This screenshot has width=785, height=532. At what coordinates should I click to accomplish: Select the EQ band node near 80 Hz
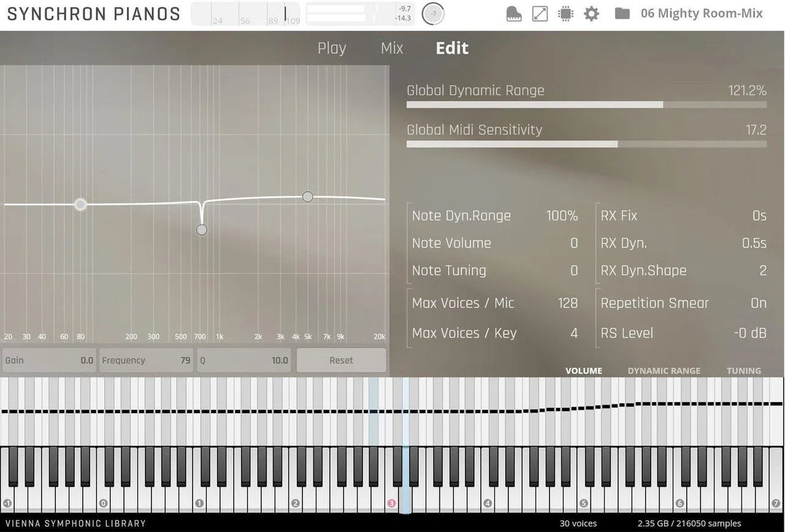pyautogui.click(x=80, y=205)
